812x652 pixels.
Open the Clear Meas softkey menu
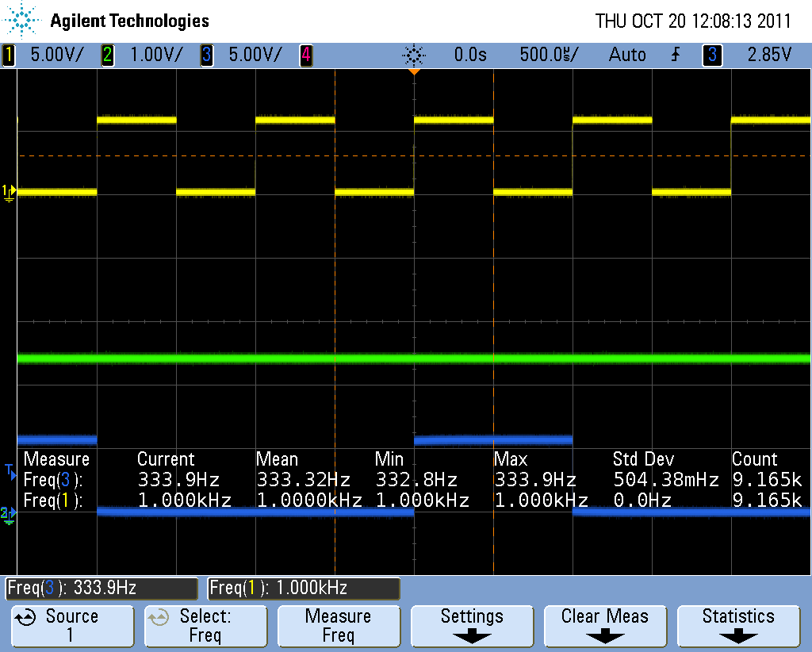605,626
